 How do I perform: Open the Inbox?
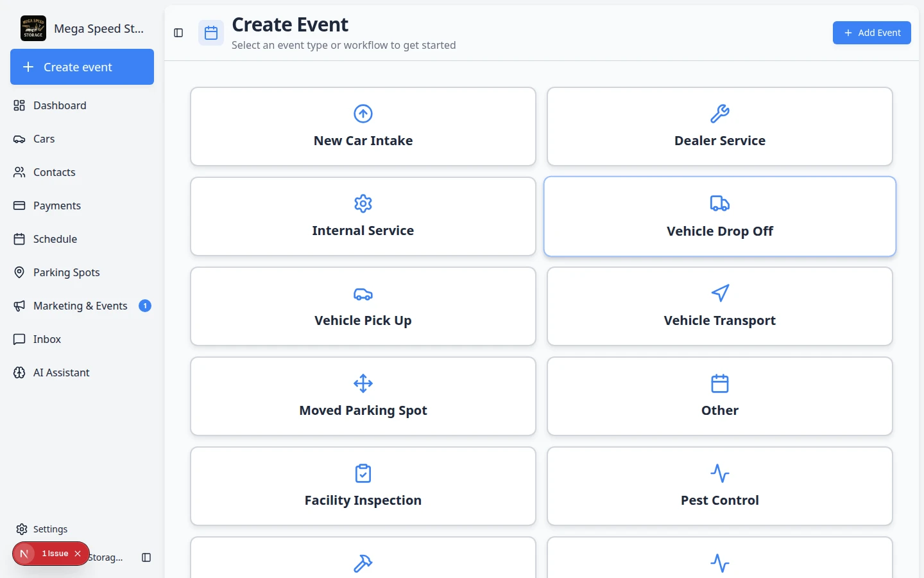(82, 339)
